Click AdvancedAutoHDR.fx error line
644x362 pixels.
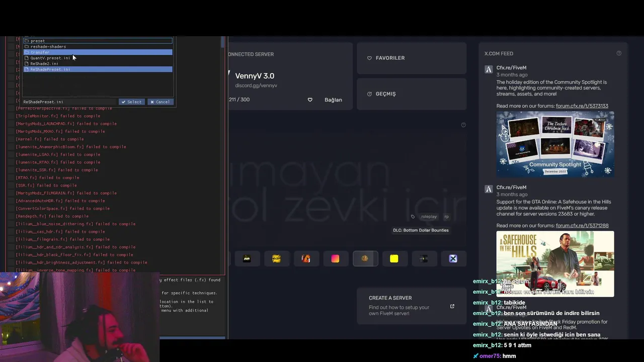60,201
